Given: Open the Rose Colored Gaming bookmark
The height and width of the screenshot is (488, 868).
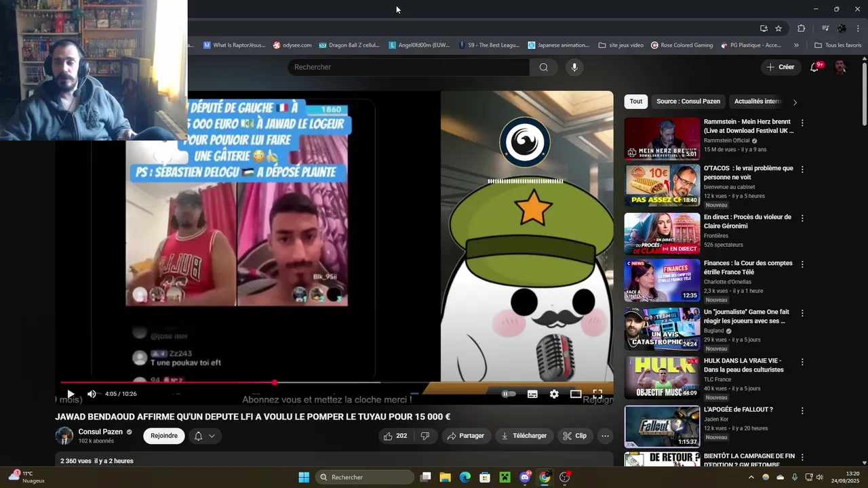Looking at the screenshot, I should point(682,45).
